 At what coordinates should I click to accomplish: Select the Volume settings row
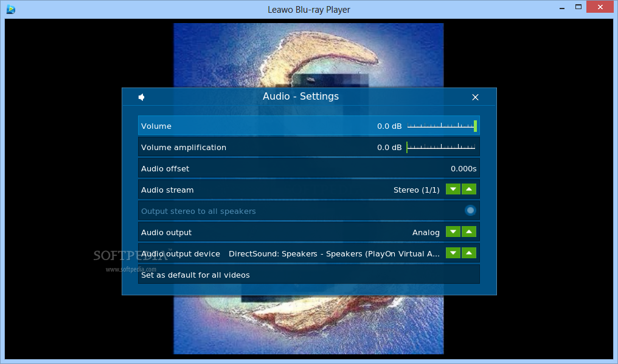(x=308, y=126)
